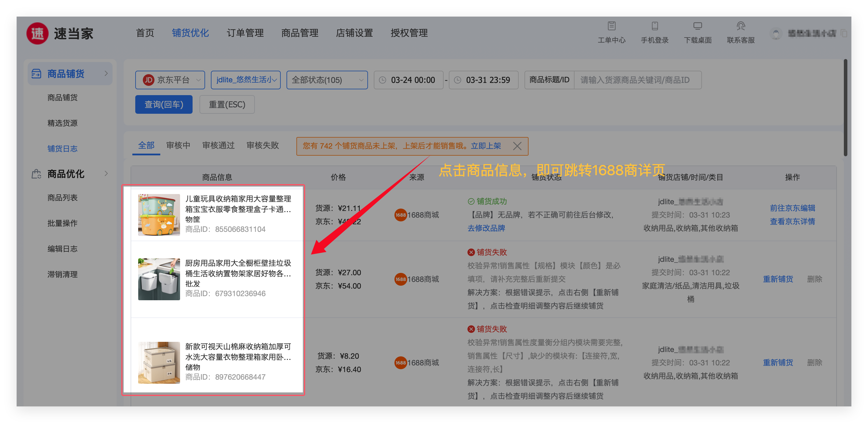Click the children's toy storage box thumbnail
868x423 pixels.
click(x=159, y=215)
